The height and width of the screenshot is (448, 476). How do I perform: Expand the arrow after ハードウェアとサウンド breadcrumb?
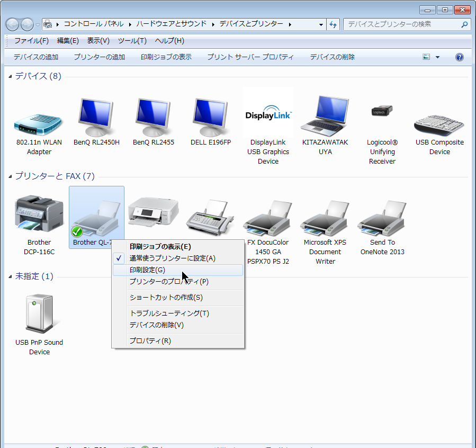point(213,24)
